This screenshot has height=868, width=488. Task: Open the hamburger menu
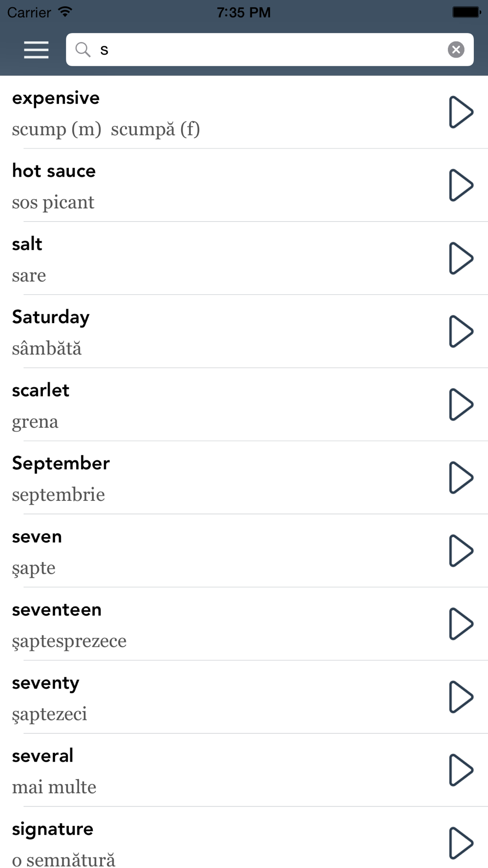pyautogui.click(x=36, y=50)
